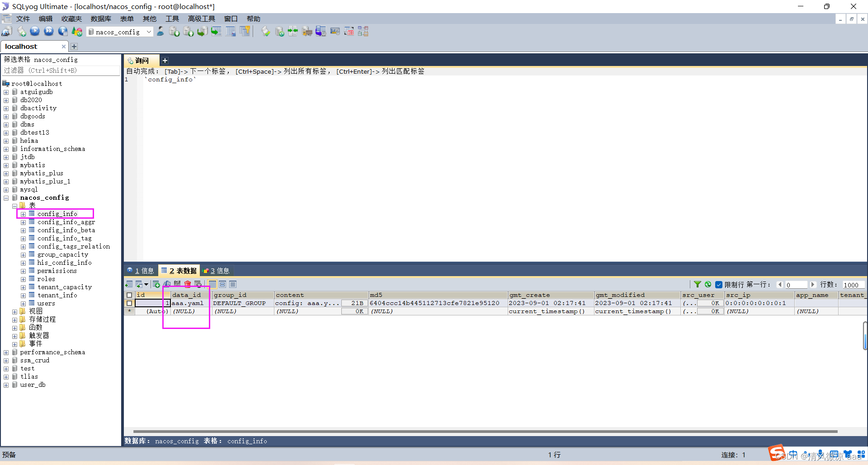Image resolution: width=868 pixels, height=465 pixels.
Task: Open the 高级工具 menu
Action: tap(201, 19)
